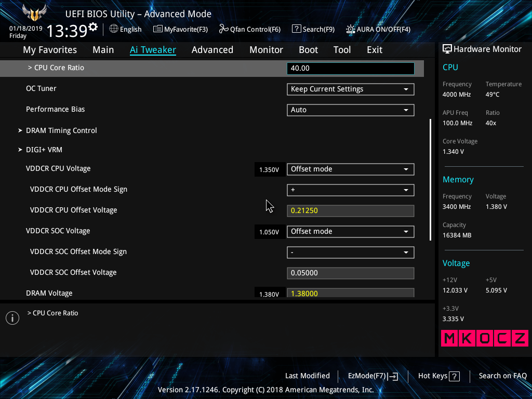Click the info icon in help panel

pyautogui.click(x=12, y=318)
